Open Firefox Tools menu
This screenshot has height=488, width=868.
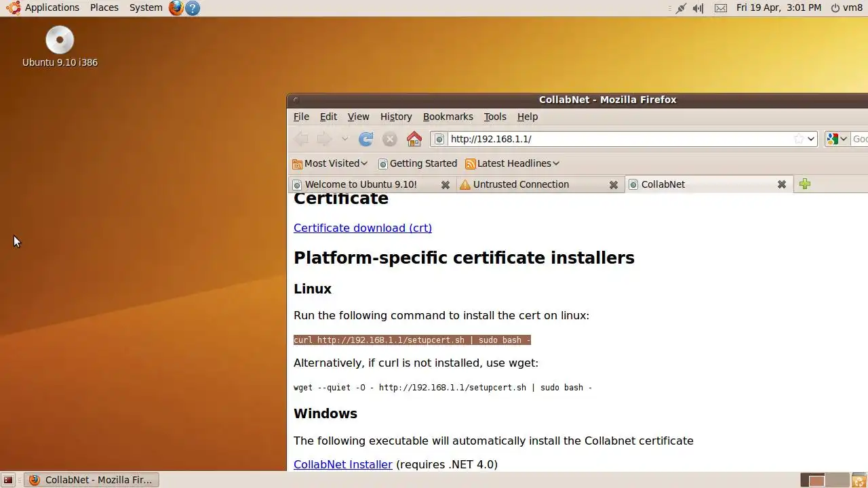coord(495,117)
